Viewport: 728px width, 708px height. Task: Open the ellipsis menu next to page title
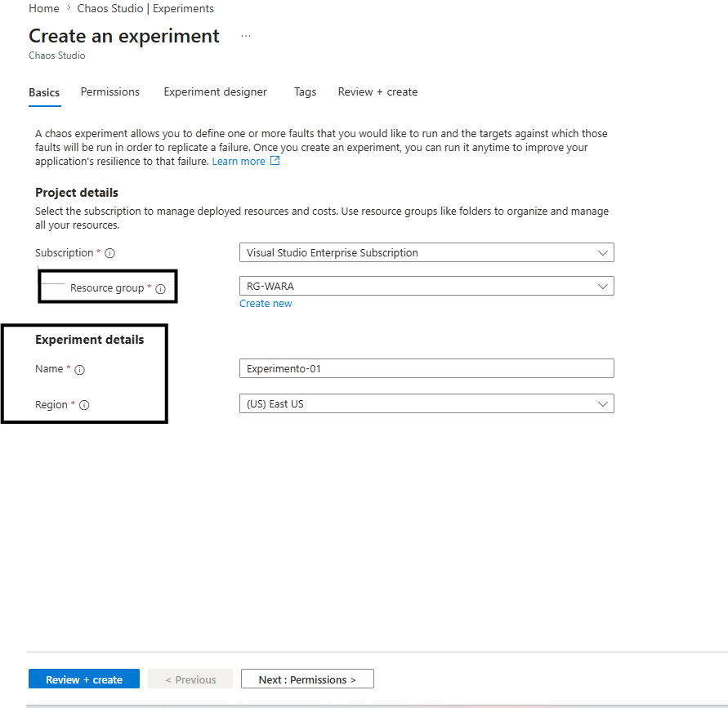coord(246,37)
